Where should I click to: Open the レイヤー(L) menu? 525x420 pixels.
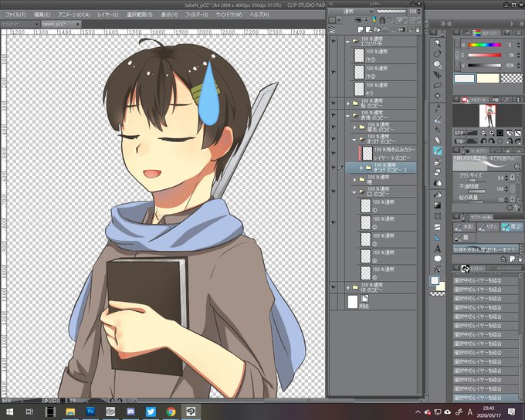(x=108, y=15)
